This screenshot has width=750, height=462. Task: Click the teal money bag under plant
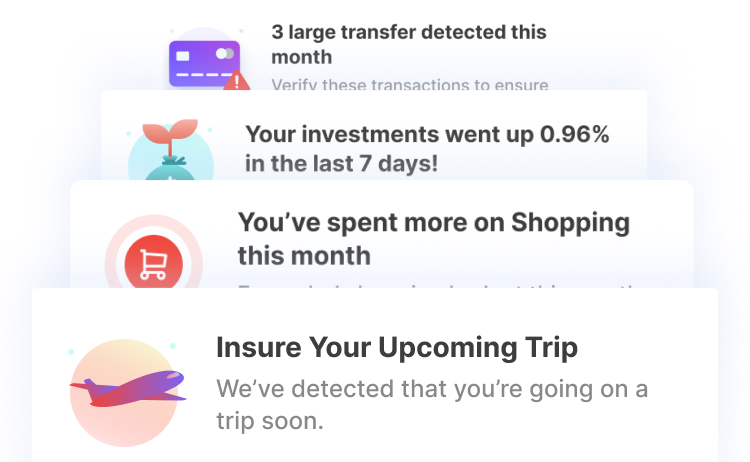170,168
